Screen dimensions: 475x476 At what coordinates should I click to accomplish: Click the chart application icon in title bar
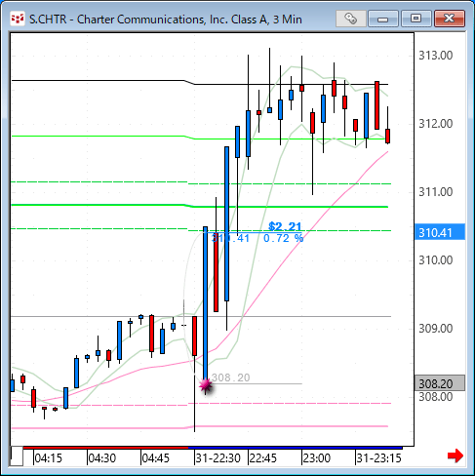pos(17,19)
